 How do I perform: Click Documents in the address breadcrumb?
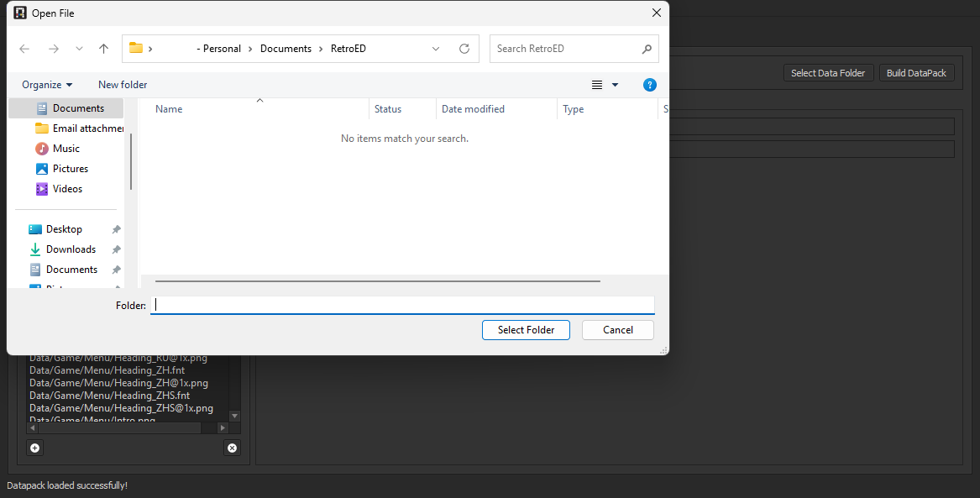[x=286, y=49]
